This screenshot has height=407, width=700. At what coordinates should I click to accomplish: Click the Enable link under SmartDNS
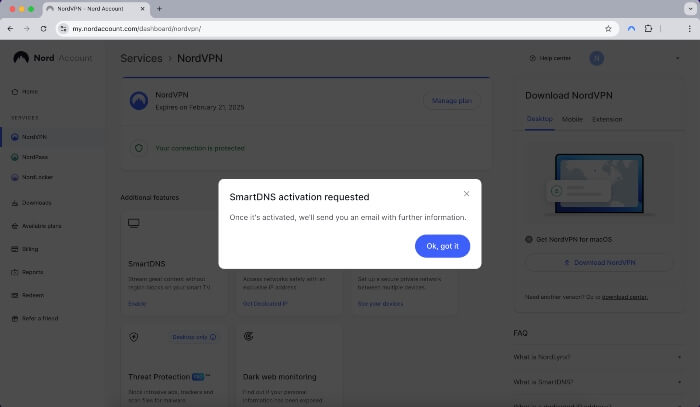pos(137,304)
